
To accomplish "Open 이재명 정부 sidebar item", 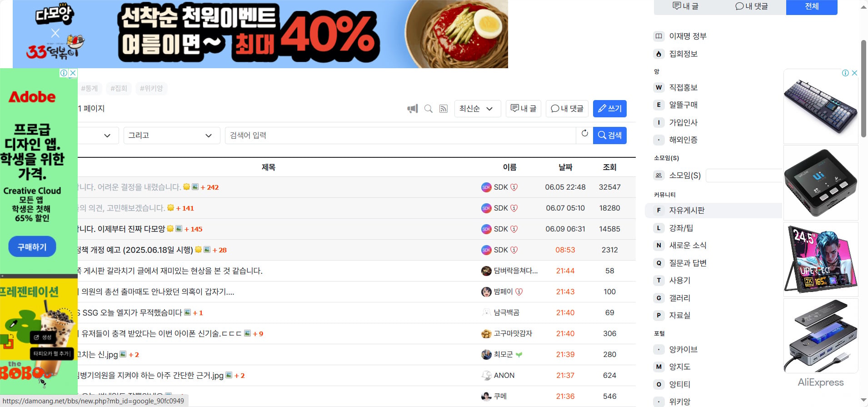I will (688, 36).
